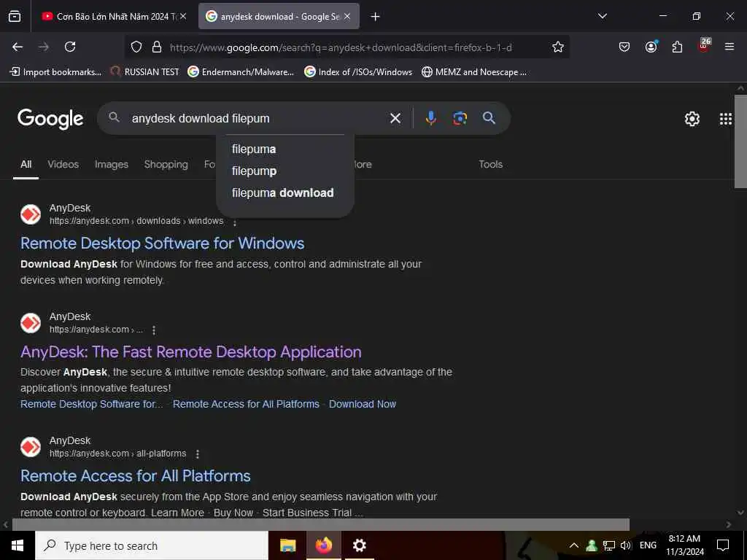Open Firefox account icon
Screen dimensions: 747x560
[651, 47]
